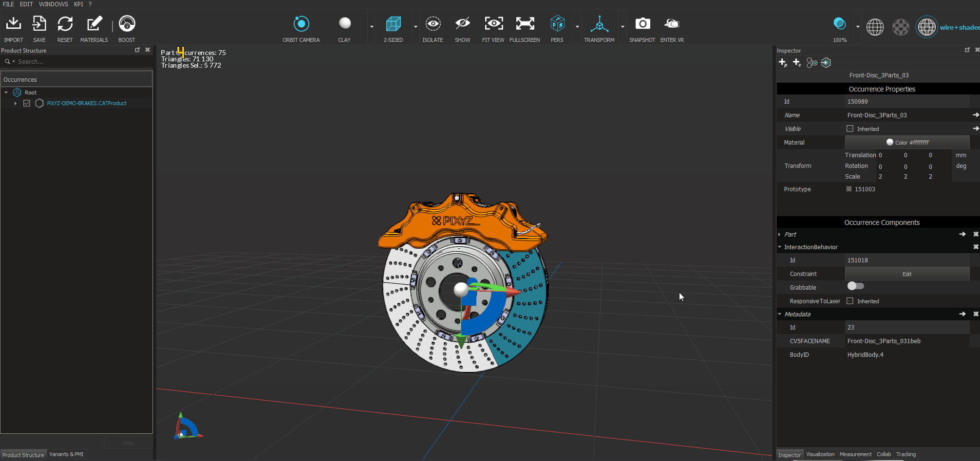Open the ? help menu
Screen dimensions: 980x461
point(90,4)
